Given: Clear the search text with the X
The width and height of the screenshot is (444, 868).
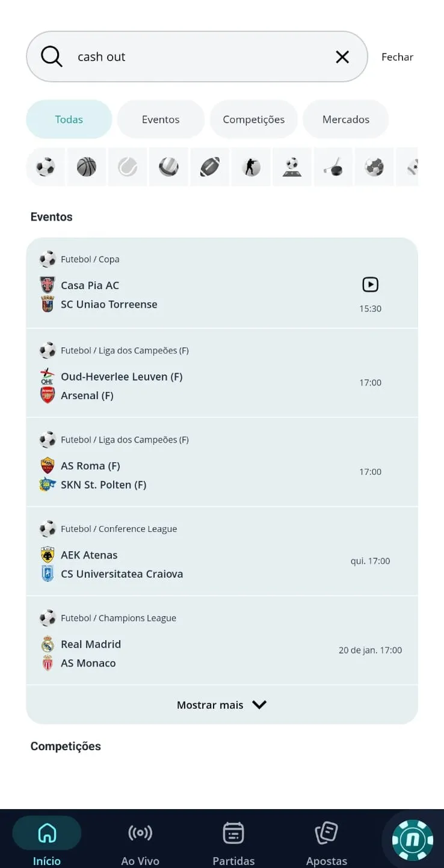Looking at the screenshot, I should (342, 57).
